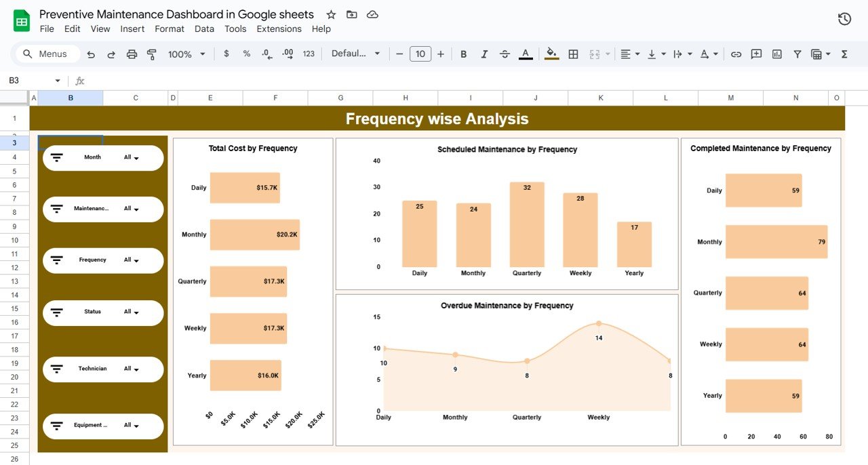Image resolution: width=868 pixels, height=465 pixels.
Task: Apply strikethrough formatting
Action: coord(505,54)
